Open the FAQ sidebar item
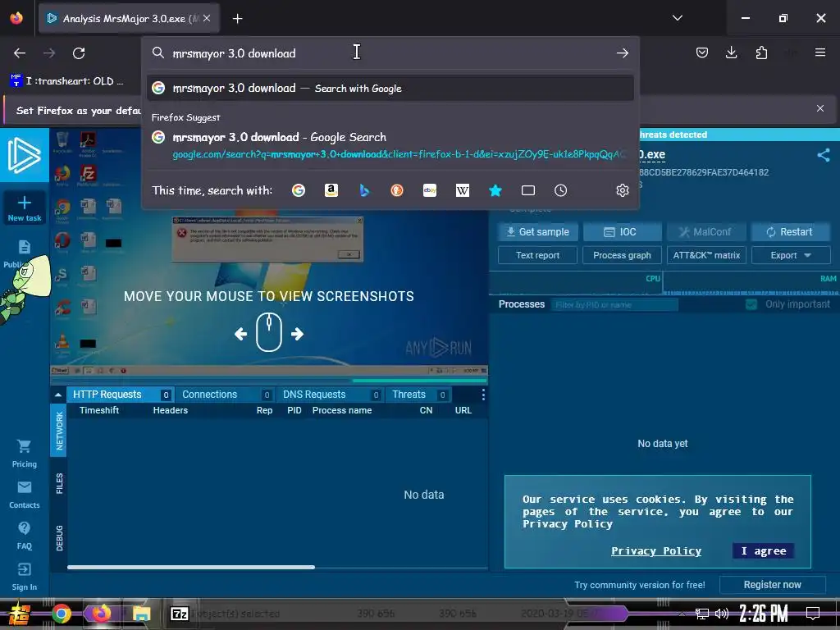This screenshot has height=630, width=840. pyautogui.click(x=24, y=536)
